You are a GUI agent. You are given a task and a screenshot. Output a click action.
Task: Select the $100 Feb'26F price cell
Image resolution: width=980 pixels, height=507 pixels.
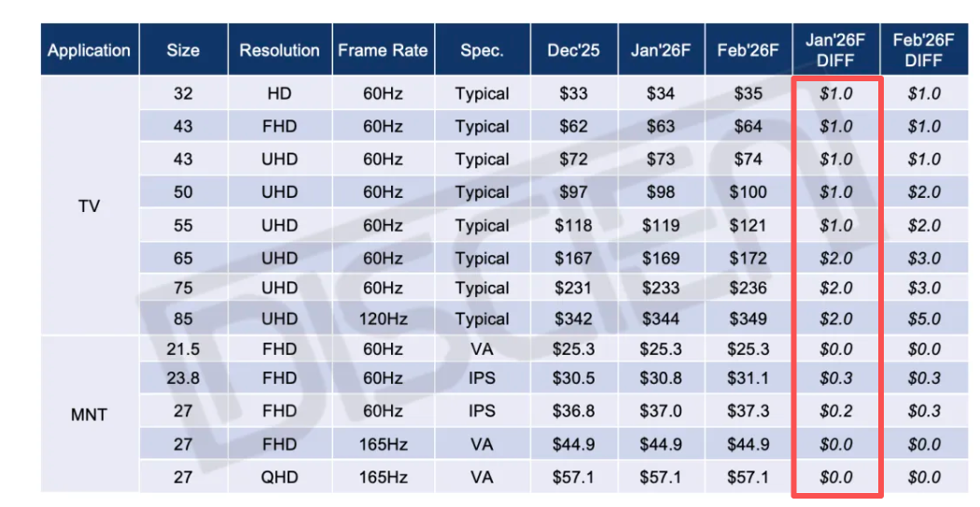748,192
